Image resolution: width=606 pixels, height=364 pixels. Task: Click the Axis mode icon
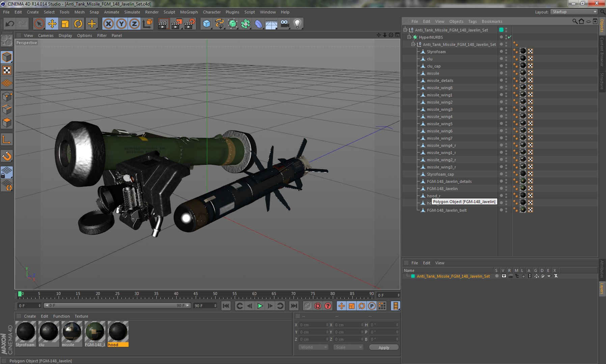tap(7, 140)
